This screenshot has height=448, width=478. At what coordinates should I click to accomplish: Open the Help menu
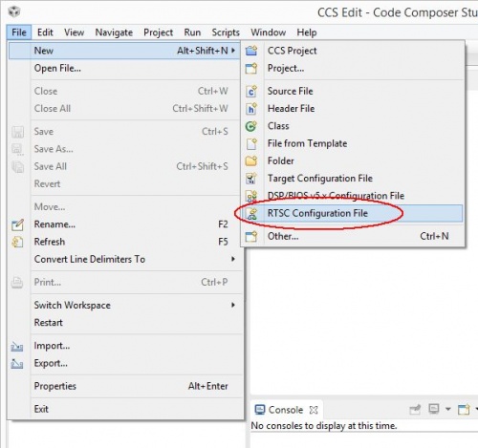coord(307,32)
